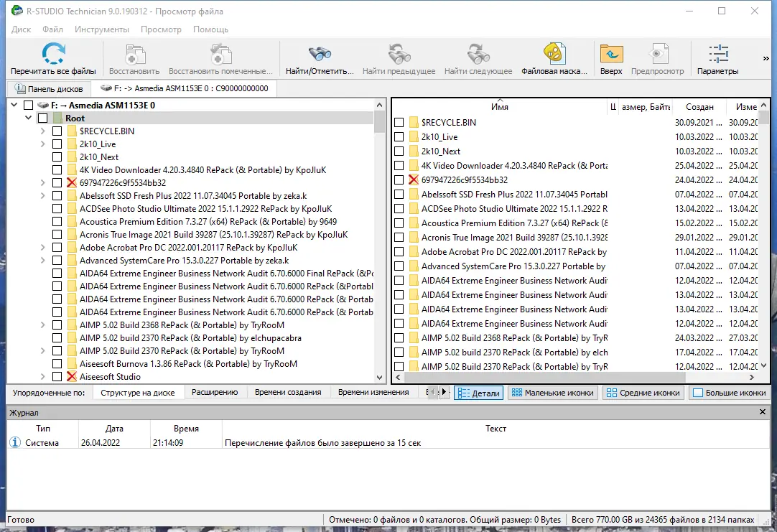
Task: Check Adobe Acrobat Pro DC checkbox in tree
Action: [57, 247]
